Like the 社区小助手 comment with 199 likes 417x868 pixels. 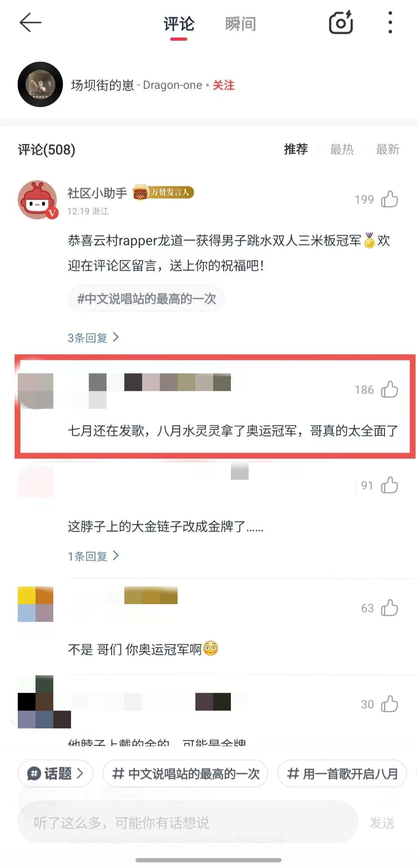tap(389, 199)
